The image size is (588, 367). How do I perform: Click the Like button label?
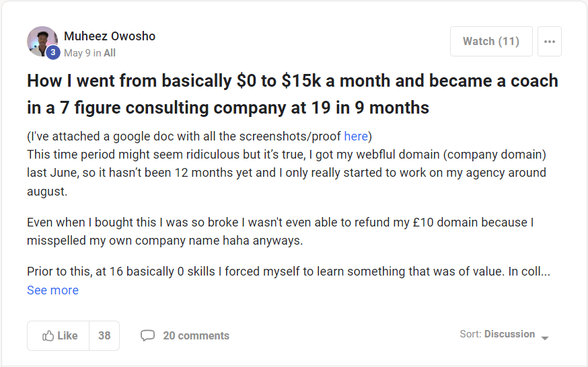coord(67,336)
